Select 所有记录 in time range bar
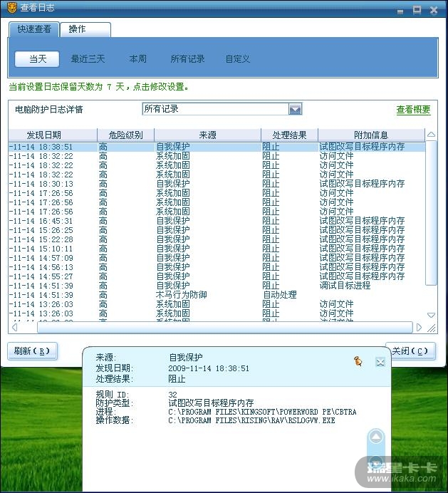The image size is (448, 493). 187,59
